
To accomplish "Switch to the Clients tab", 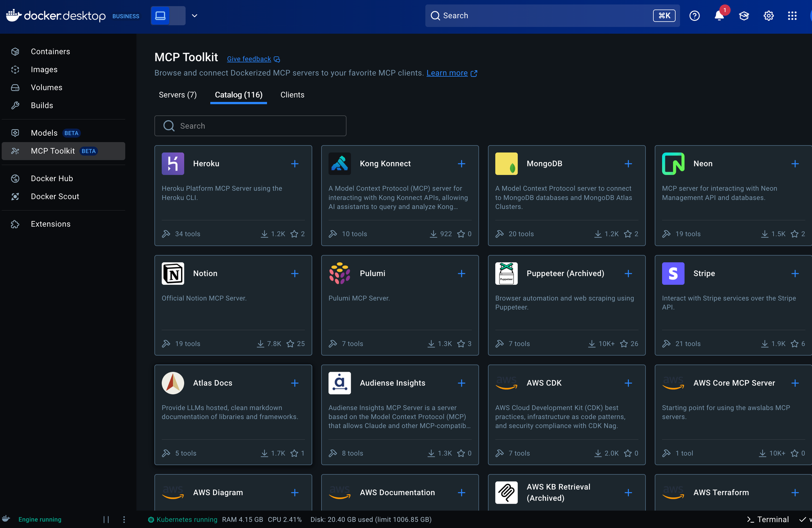I will (292, 95).
